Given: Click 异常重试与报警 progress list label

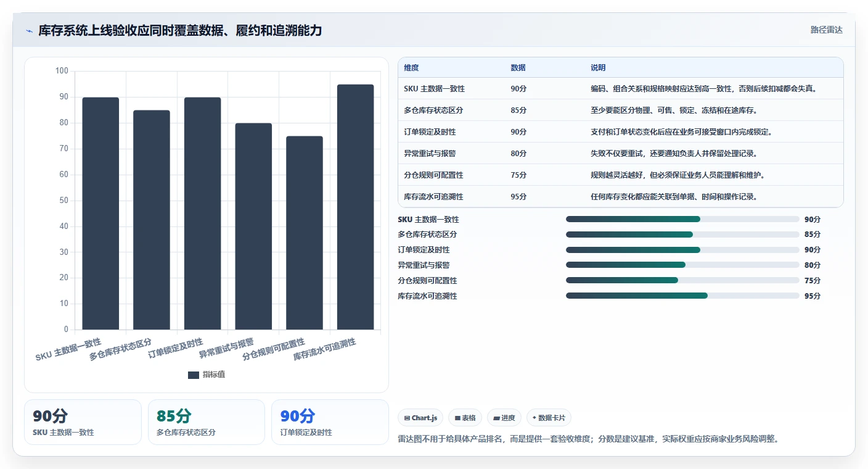Looking at the screenshot, I should [424, 265].
